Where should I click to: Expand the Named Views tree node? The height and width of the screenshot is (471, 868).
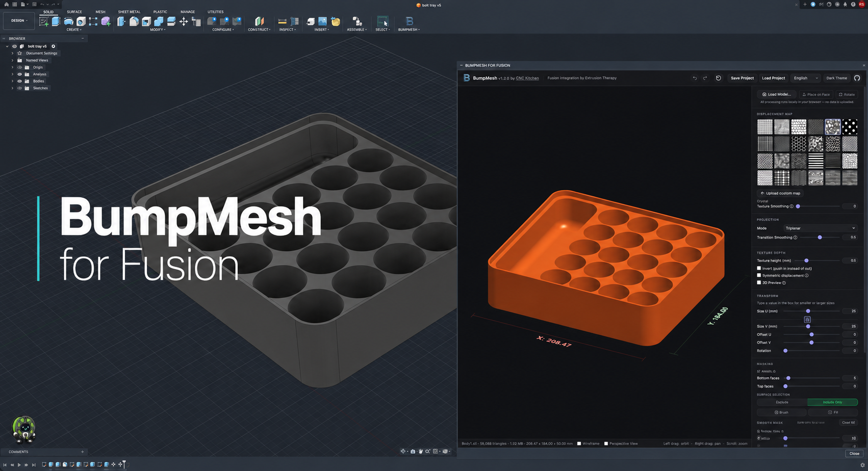(x=12, y=60)
